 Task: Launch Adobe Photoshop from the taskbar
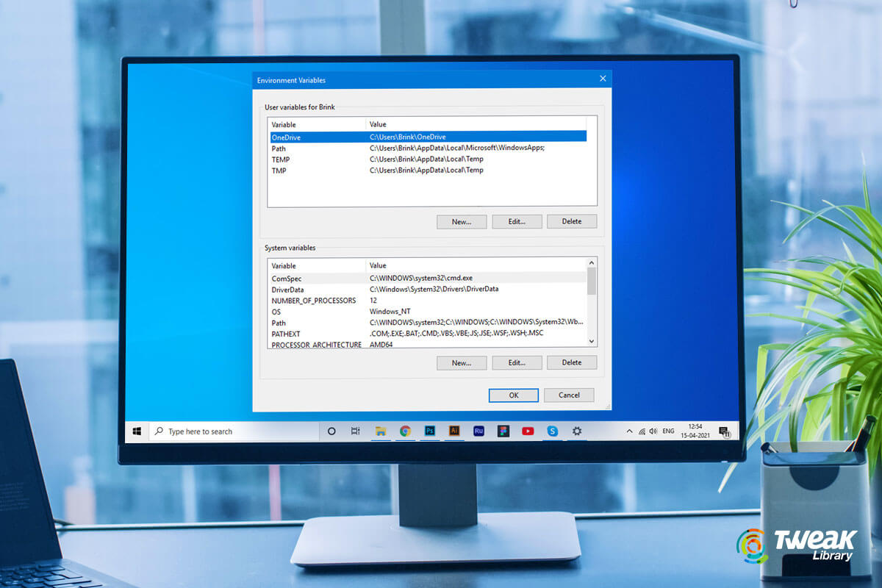tap(430, 431)
